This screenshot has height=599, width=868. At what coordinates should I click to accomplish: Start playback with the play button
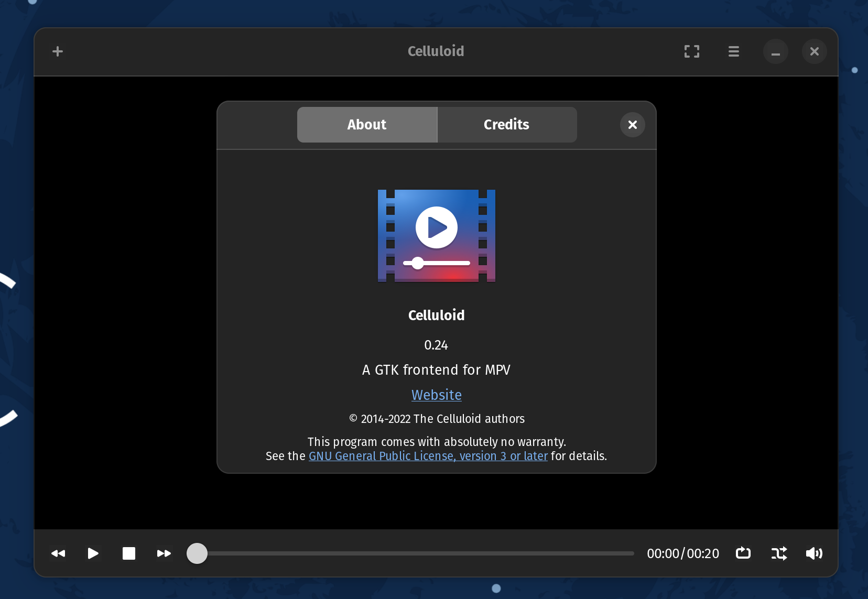[93, 553]
